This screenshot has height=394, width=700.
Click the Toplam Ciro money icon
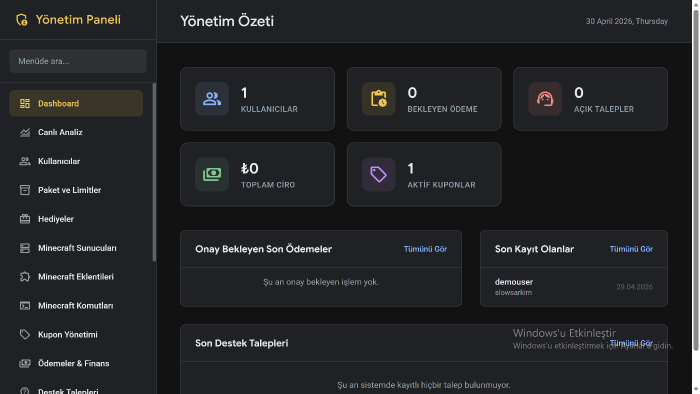point(212,174)
